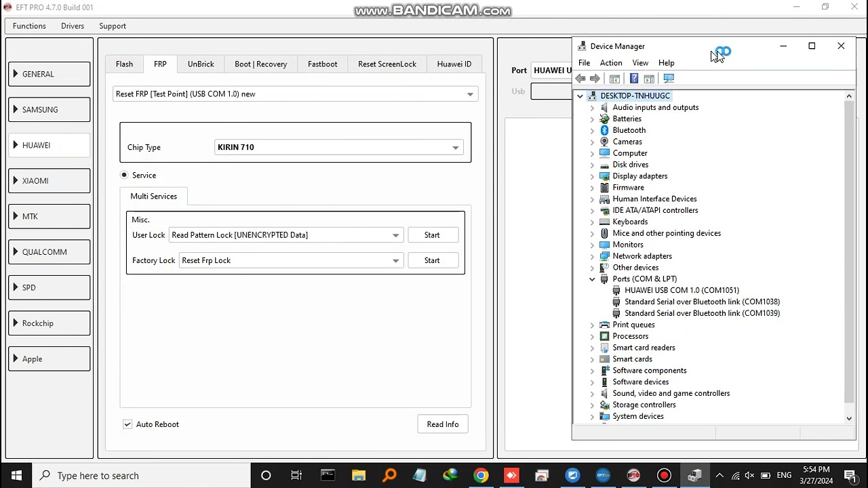Open Command Prompt from the taskbar
Viewport: 868px width, 488px height.
tap(328, 476)
